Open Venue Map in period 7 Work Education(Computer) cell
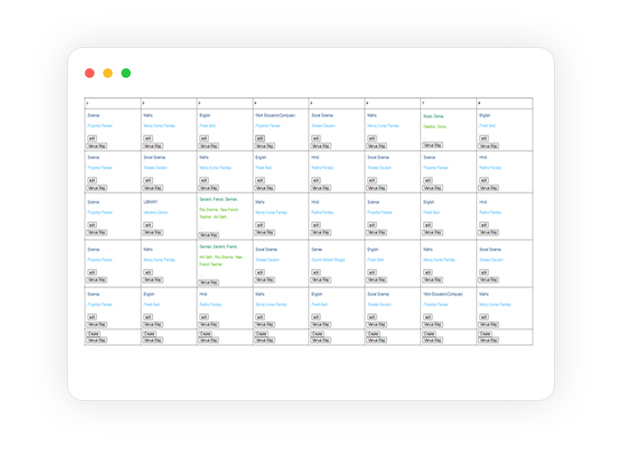The image size is (622, 450). tap(432, 325)
